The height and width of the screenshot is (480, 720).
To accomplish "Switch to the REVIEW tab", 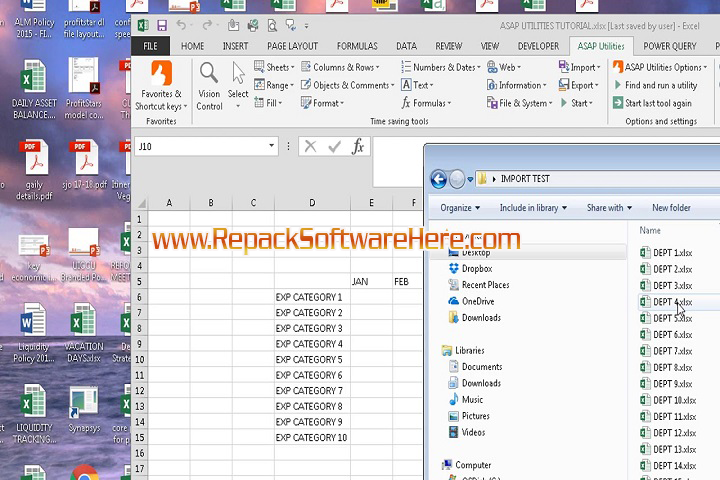I will tap(449, 46).
